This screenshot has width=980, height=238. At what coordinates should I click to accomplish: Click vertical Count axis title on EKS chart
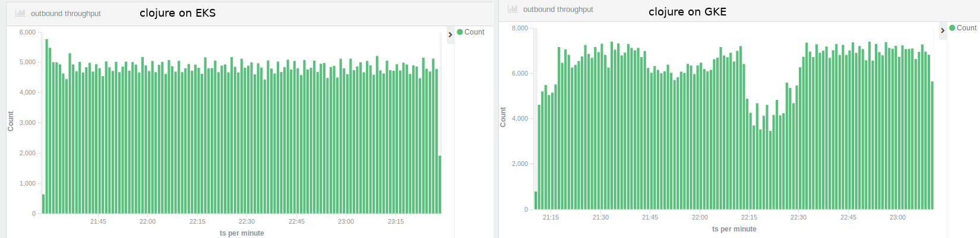pyautogui.click(x=11, y=121)
